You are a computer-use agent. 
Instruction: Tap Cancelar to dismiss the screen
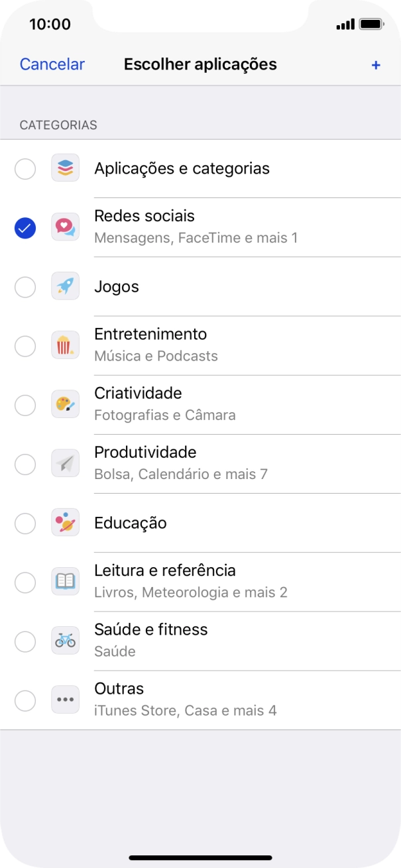[52, 64]
